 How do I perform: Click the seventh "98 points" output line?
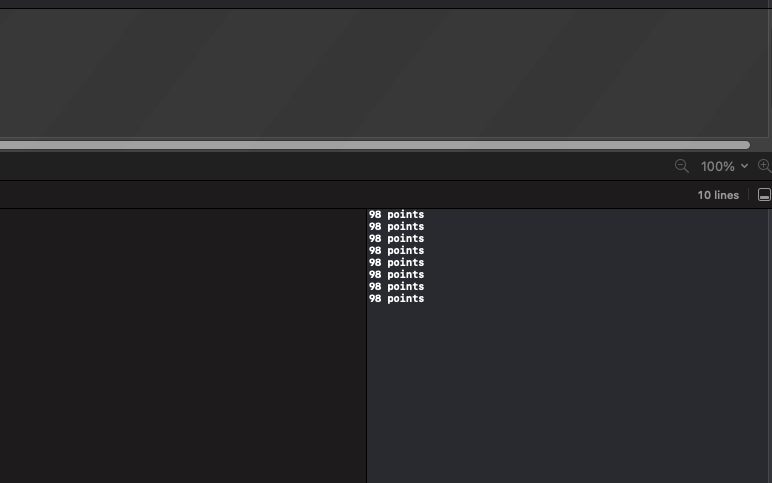pyautogui.click(x=396, y=287)
